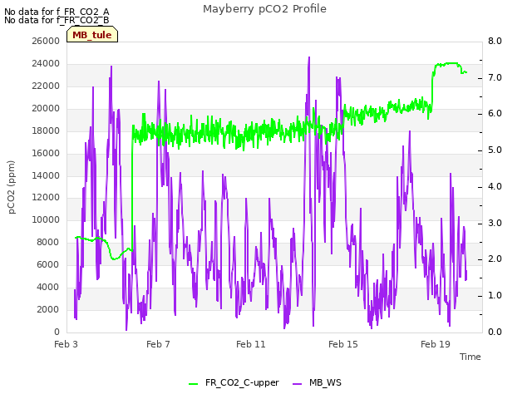Click the 16000 left axis value
Image resolution: width=532 pixels, height=399 pixels.
(x=46, y=153)
